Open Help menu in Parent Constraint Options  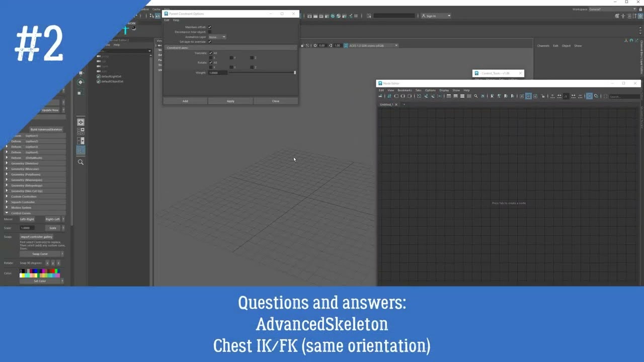176,20
